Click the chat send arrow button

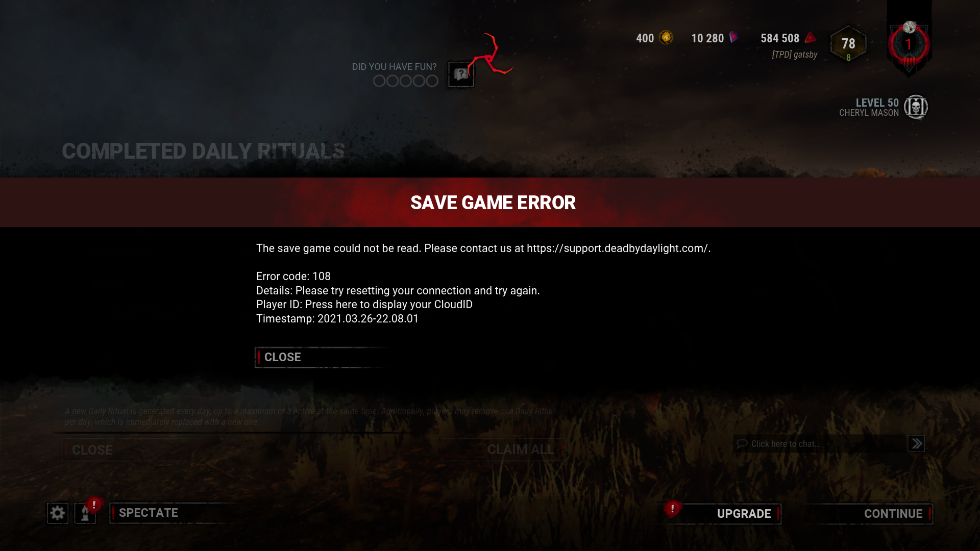click(x=916, y=443)
